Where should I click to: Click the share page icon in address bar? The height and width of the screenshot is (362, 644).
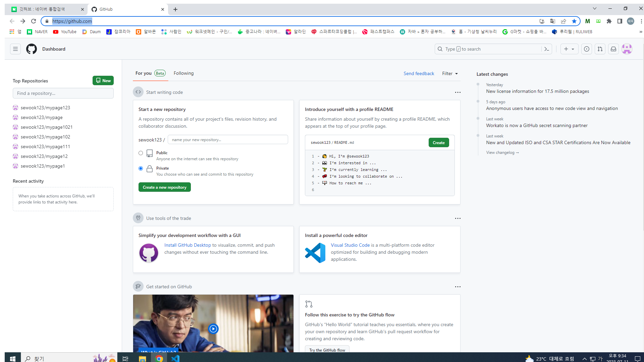(x=563, y=21)
